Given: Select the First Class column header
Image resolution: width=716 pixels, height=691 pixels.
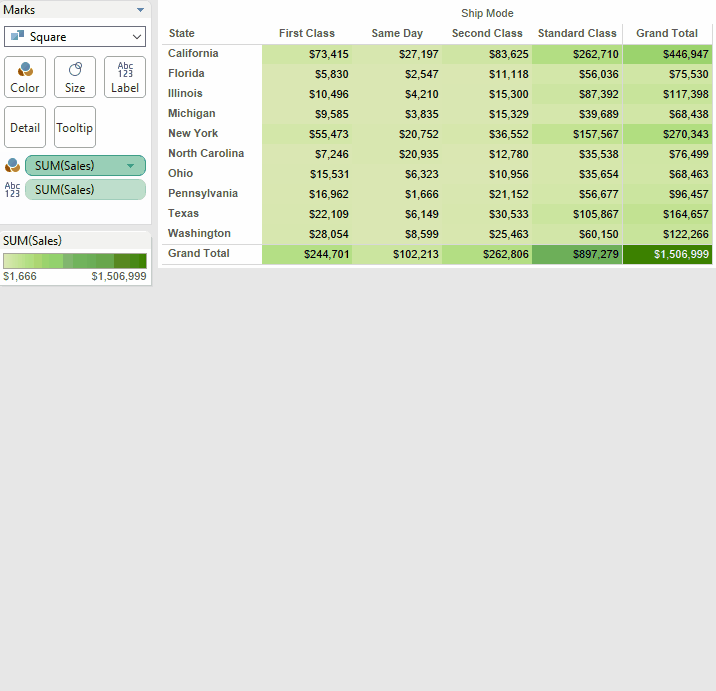Looking at the screenshot, I should (307, 33).
